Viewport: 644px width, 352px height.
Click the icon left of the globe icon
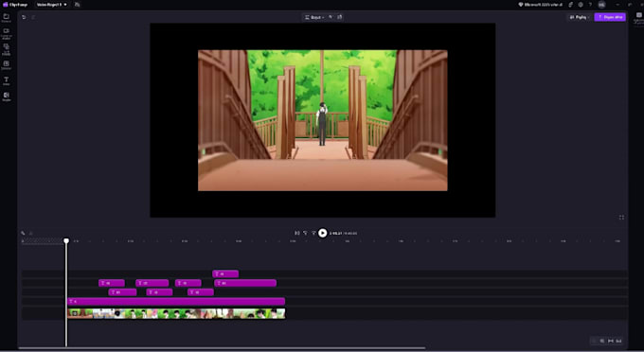tap(571, 5)
